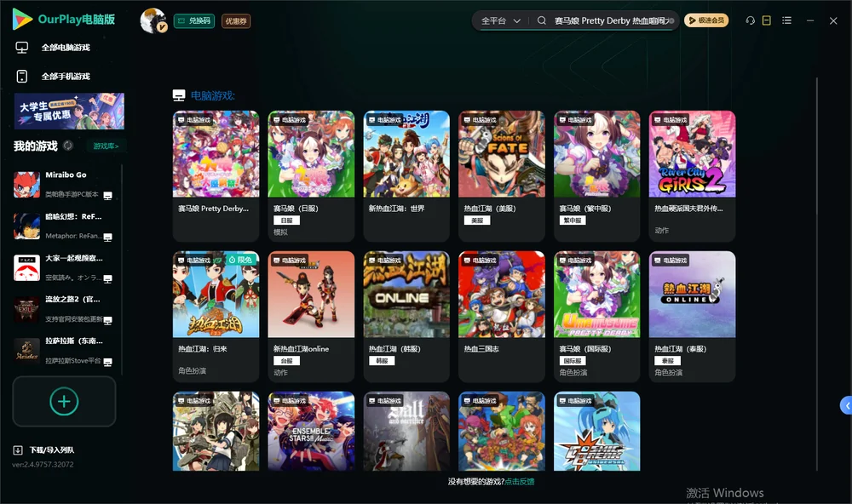Viewport: 852px width, 504px height.
Task: Open 暗喻幻想: ReFantazio from my games
Action: tap(64, 226)
